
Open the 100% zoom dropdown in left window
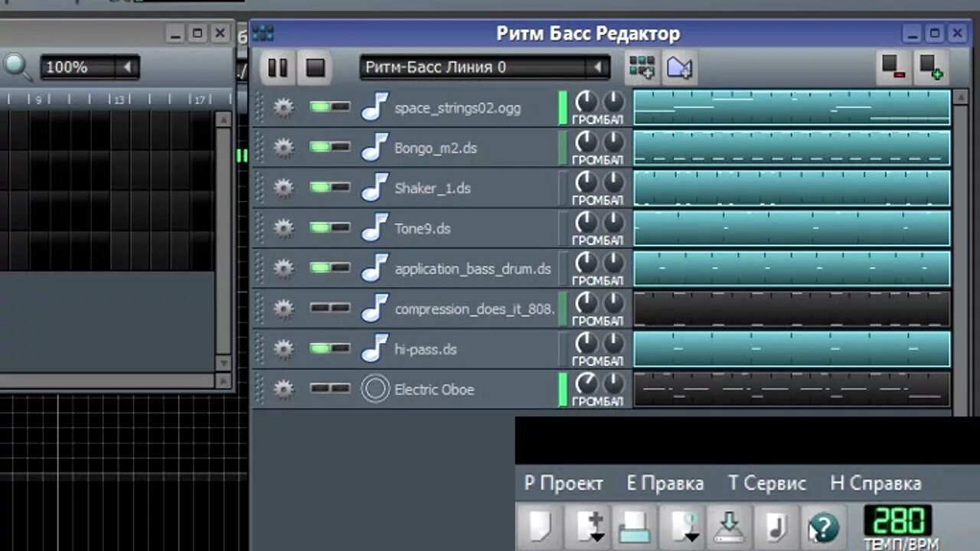[x=90, y=67]
